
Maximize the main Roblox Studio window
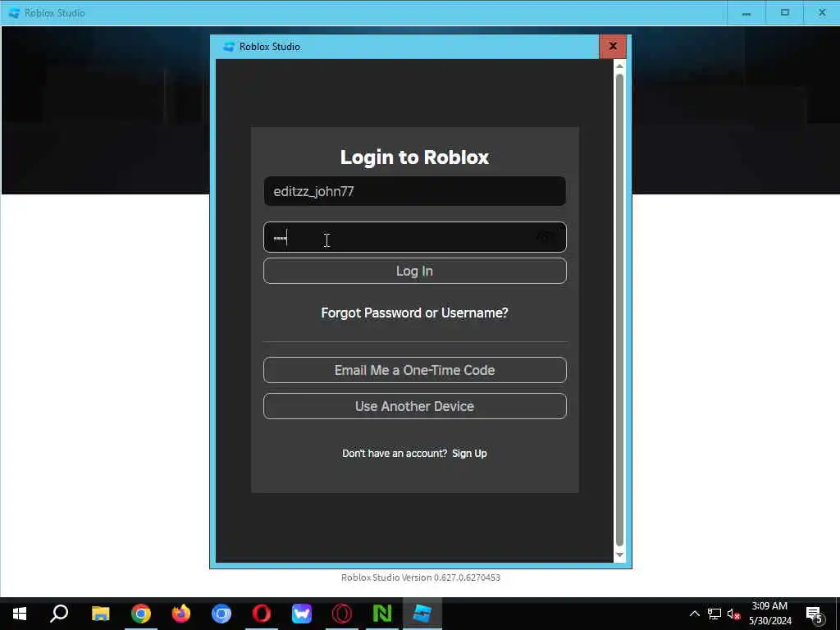(785, 13)
